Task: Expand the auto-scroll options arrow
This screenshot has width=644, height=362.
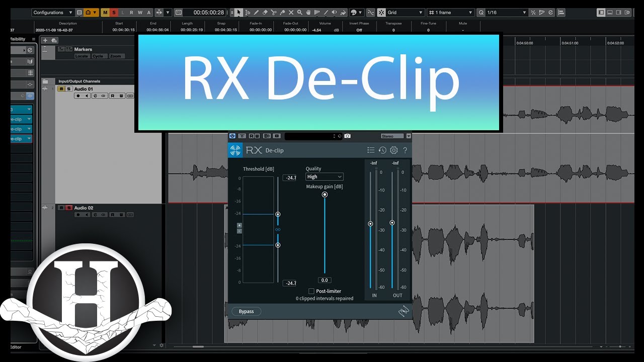Action: (x=168, y=13)
